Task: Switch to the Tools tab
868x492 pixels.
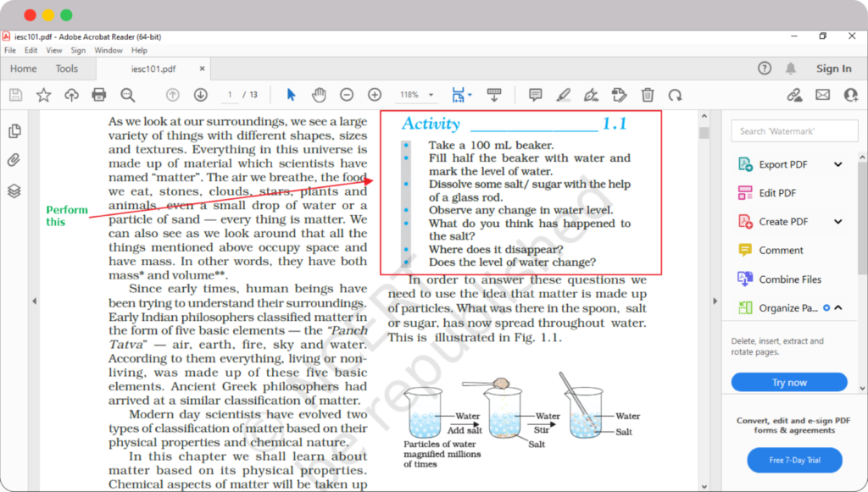Action: tap(67, 69)
